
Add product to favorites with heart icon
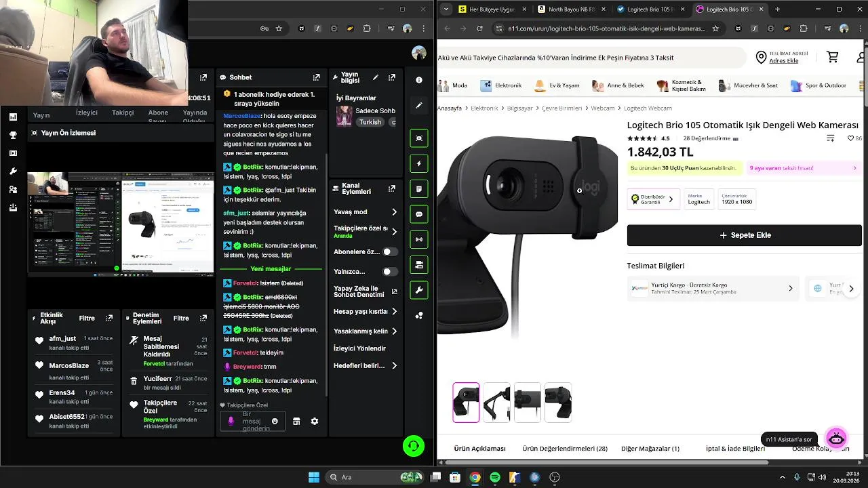click(x=851, y=138)
